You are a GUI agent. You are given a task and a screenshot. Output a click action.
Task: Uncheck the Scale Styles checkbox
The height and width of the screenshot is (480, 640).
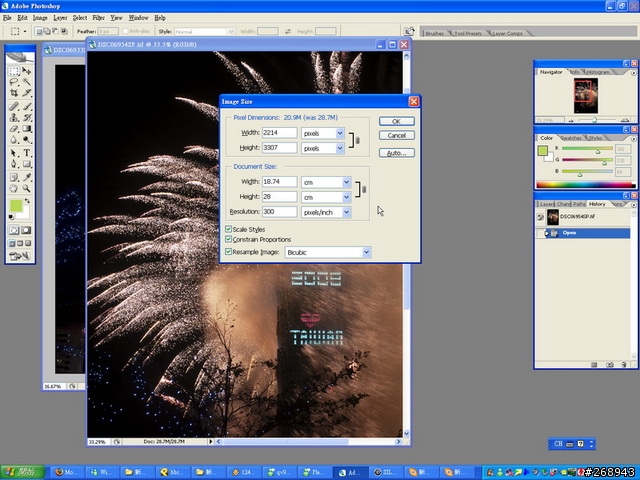(x=228, y=230)
